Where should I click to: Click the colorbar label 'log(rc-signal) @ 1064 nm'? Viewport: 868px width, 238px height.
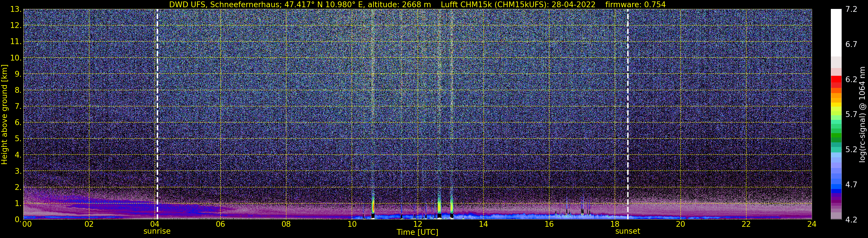click(x=863, y=114)
